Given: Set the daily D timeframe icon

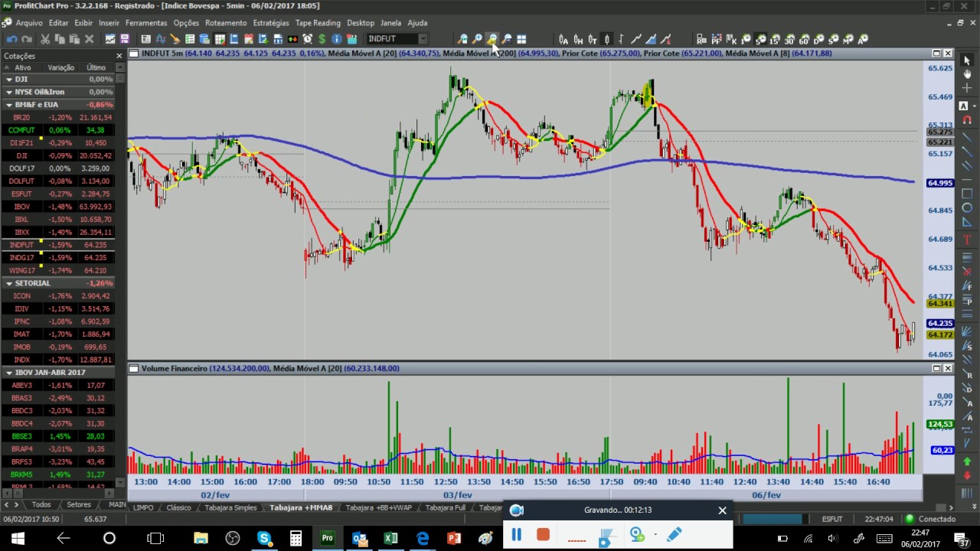Looking at the screenshot, I should (819, 39).
